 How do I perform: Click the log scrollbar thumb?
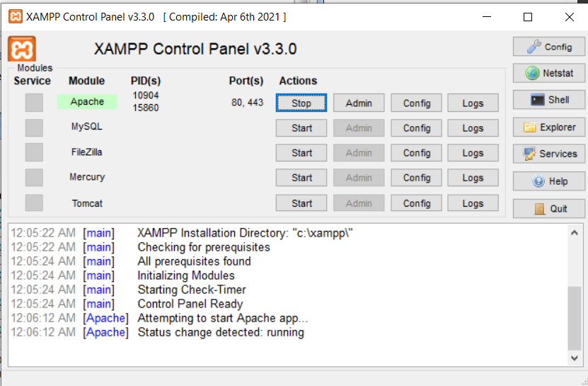tap(574, 318)
